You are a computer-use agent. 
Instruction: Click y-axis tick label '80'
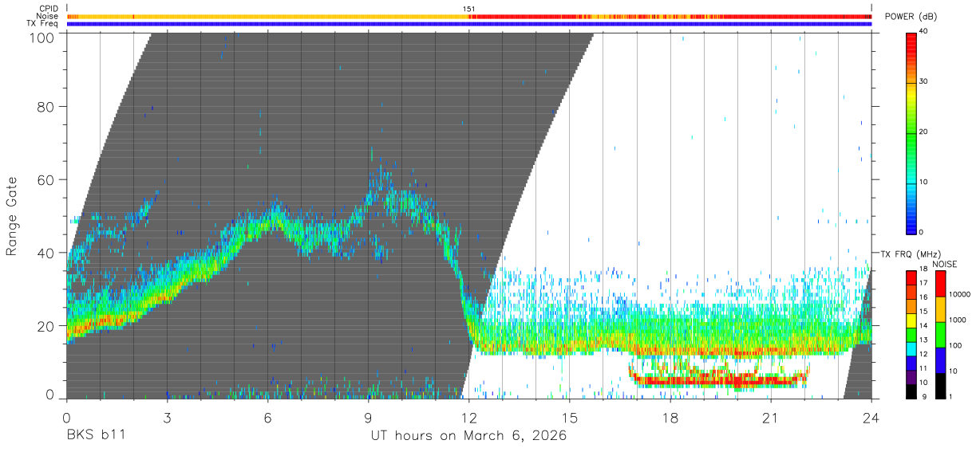[47, 107]
